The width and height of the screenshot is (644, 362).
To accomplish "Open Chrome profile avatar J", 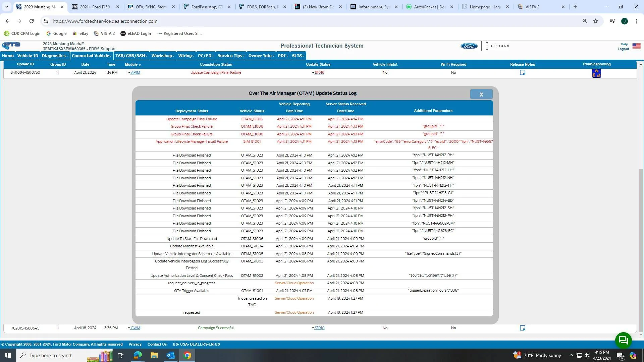I will [624, 21].
